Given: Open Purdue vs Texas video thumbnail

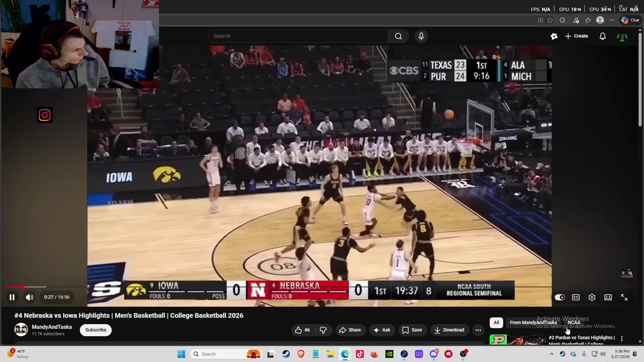Looking at the screenshot, I should pyautogui.click(x=518, y=340).
